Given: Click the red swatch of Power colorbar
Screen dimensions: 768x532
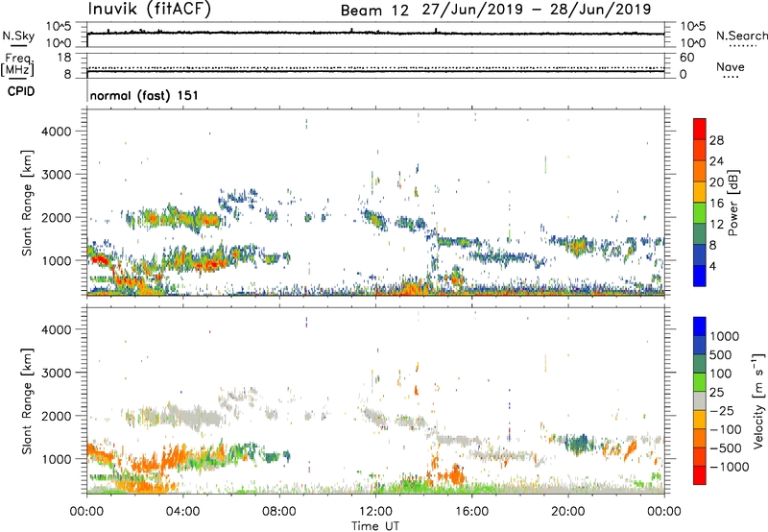Looking at the screenshot, I should click(700, 130).
